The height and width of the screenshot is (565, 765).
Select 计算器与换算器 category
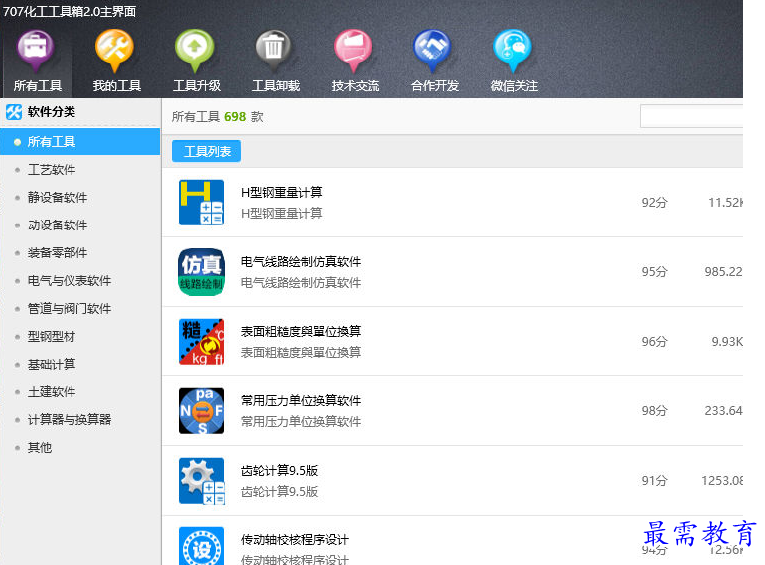pyautogui.click(x=69, y=420)
